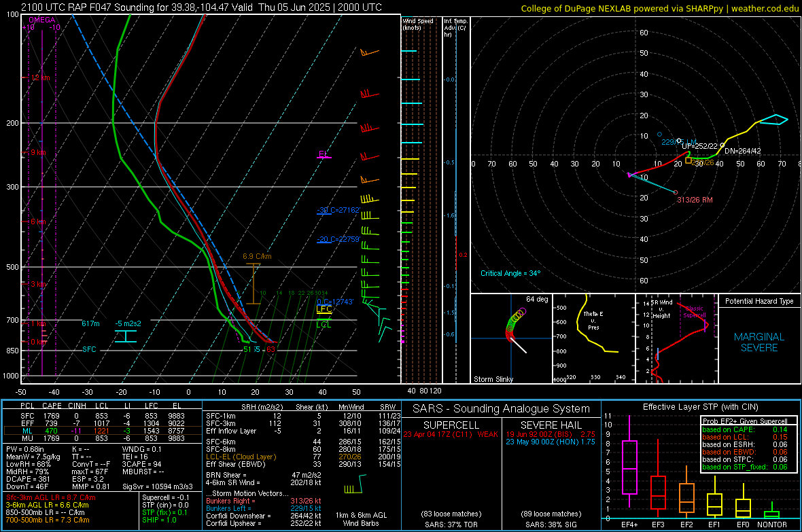Select the Bunkers Right = 313/26 kt line
This screenshot has width=802, height=532.
[264, 501]
